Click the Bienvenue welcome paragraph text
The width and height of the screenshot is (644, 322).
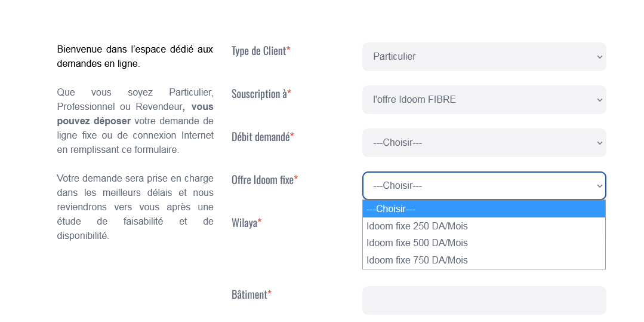(135, 56)
